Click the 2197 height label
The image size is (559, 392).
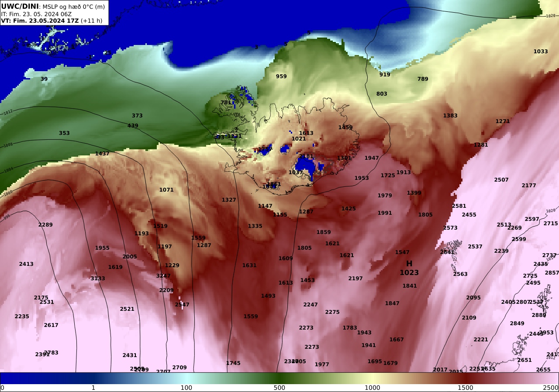click(x=355, y=279)
